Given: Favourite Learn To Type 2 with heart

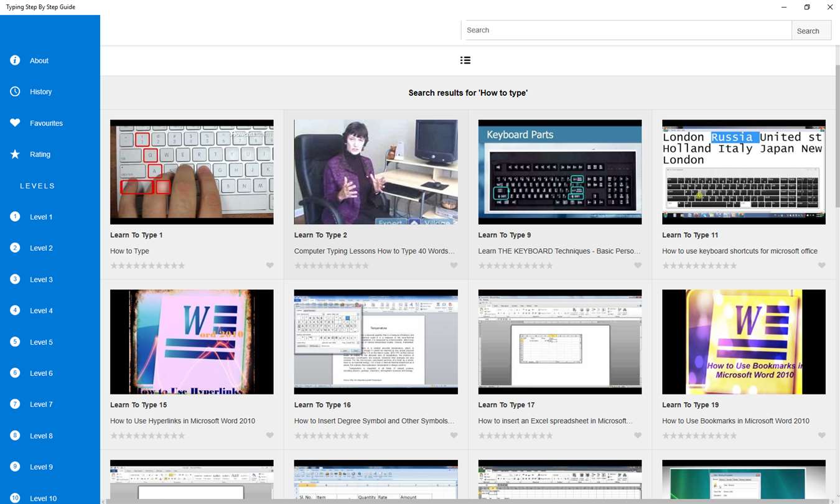Looking at the screenshot, I should [x=454, y=266].
